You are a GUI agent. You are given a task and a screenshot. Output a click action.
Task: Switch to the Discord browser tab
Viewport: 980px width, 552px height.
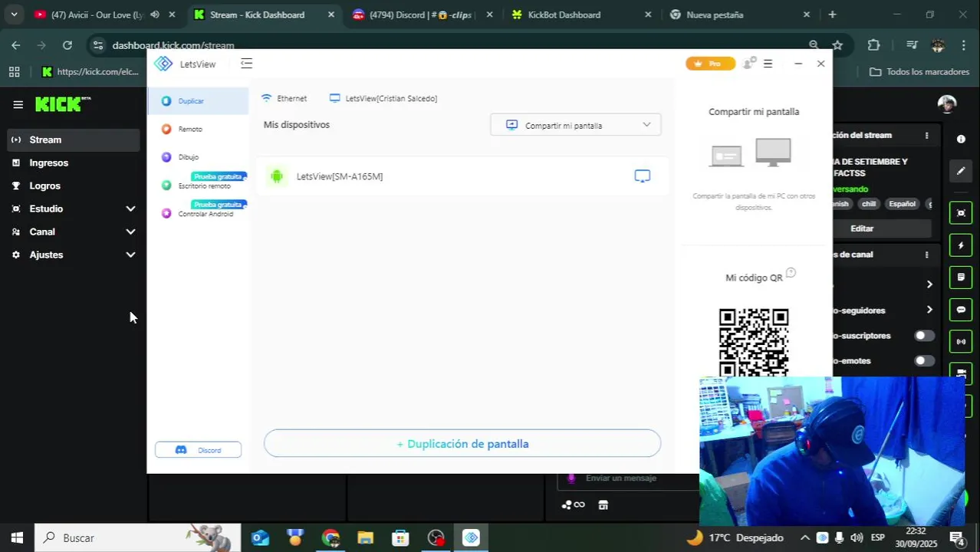click(x=422, y=15)
